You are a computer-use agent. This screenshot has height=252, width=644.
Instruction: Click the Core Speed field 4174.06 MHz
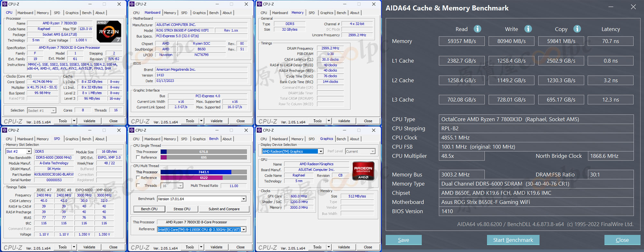click(x=42, y=82)
